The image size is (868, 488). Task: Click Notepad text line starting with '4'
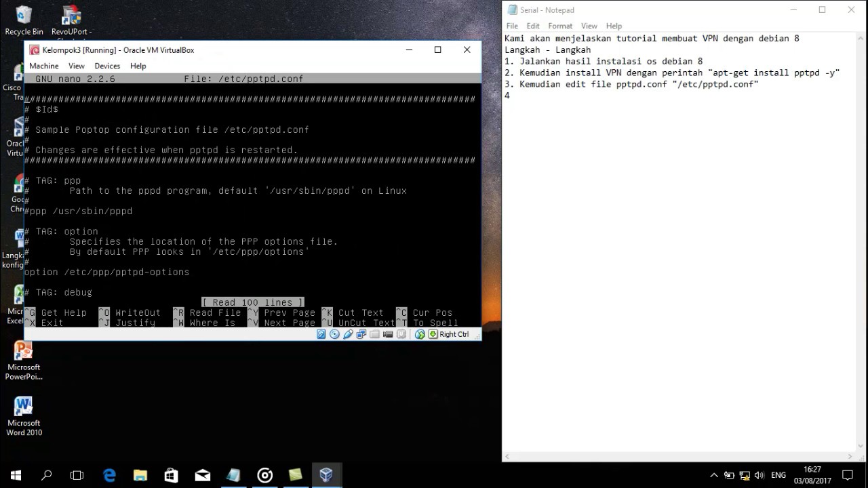click(507, 96)
